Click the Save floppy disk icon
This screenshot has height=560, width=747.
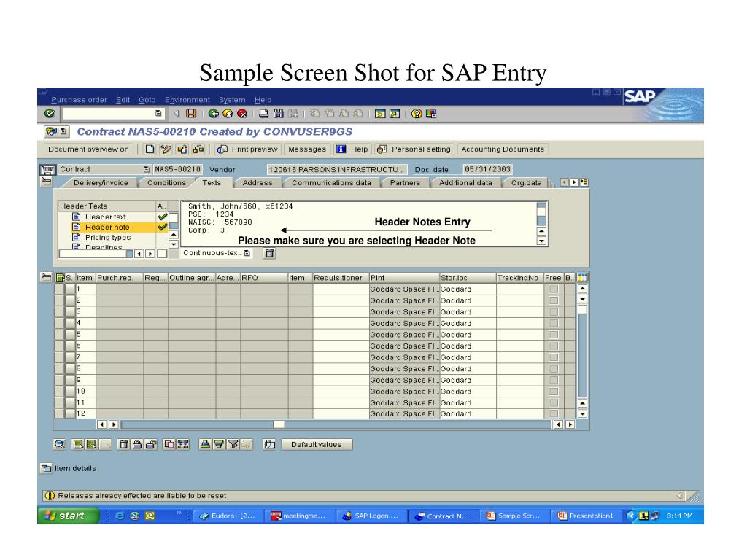coord(191,113)
